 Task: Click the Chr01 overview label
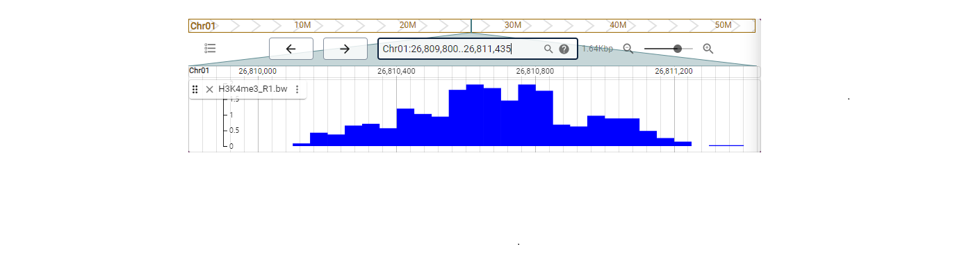coord(202,26)
